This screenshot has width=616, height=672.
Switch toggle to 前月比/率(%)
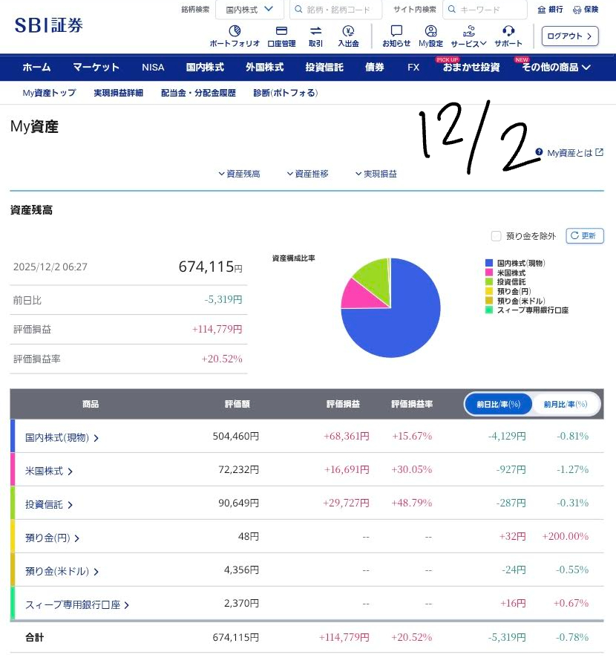[x=566, y=404]
